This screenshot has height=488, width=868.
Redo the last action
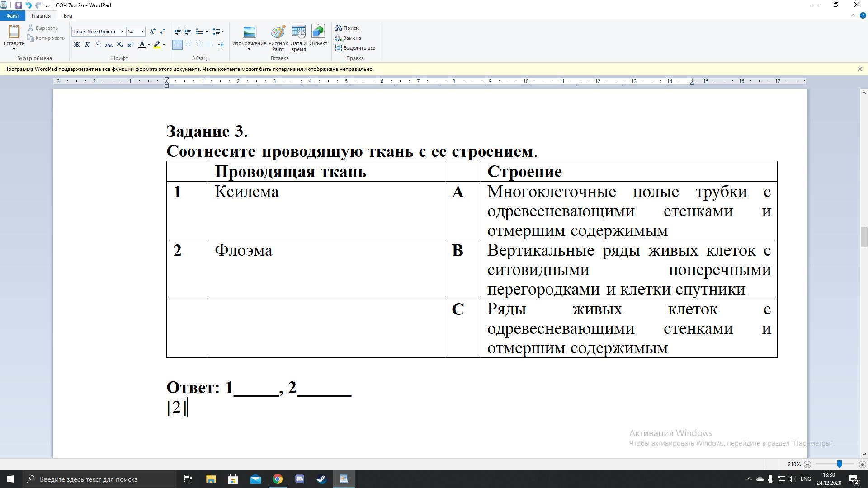[x=38, y=5]
